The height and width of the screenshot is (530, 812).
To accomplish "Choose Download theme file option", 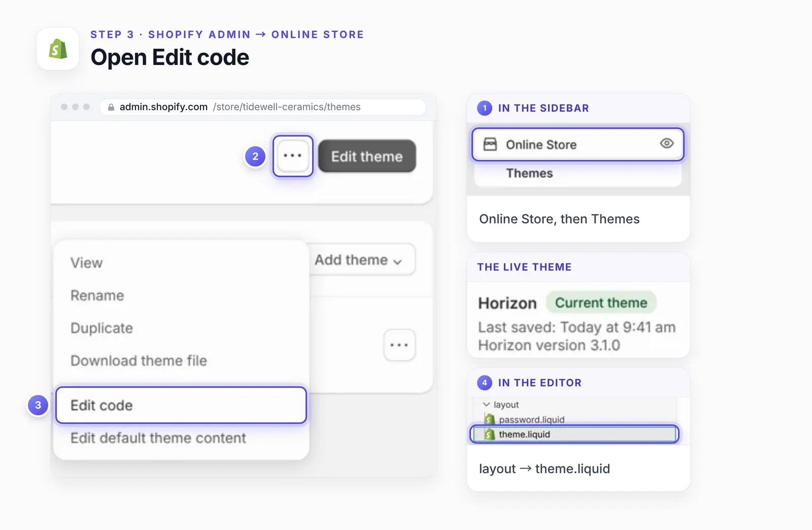I will point(139,360).
